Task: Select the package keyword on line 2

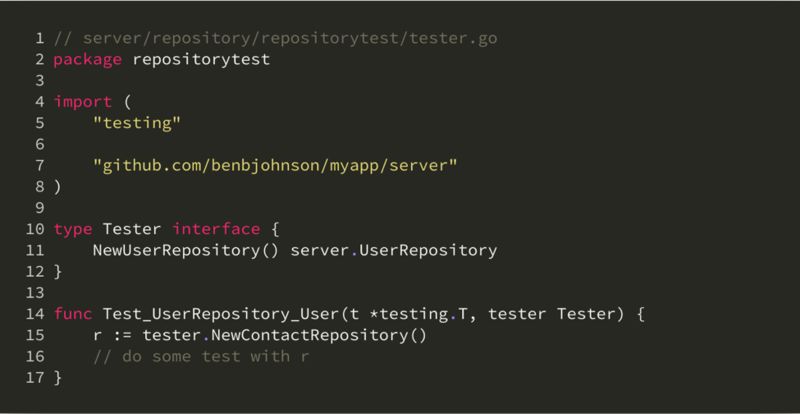Action: [88, 60]
